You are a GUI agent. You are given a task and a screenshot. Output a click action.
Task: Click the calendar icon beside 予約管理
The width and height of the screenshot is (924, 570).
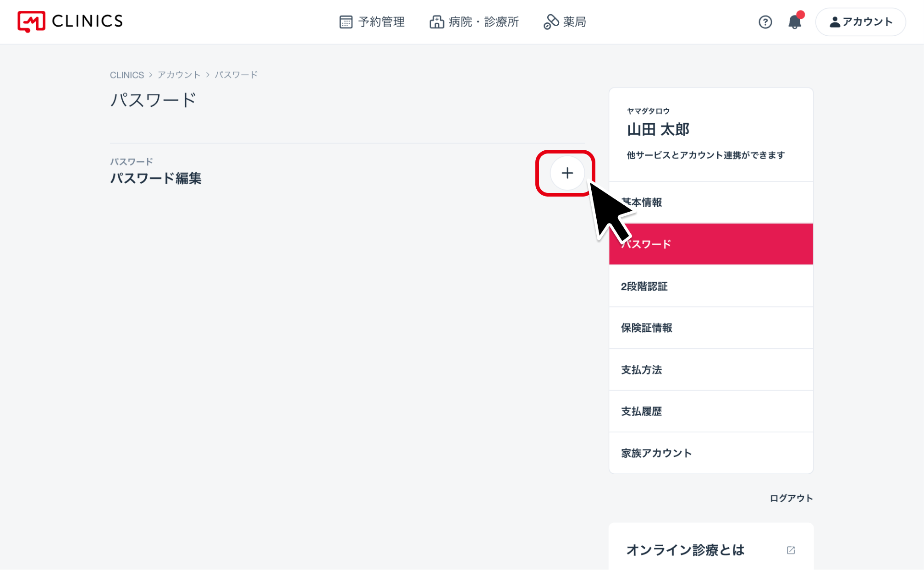click(x=346, y=22)
